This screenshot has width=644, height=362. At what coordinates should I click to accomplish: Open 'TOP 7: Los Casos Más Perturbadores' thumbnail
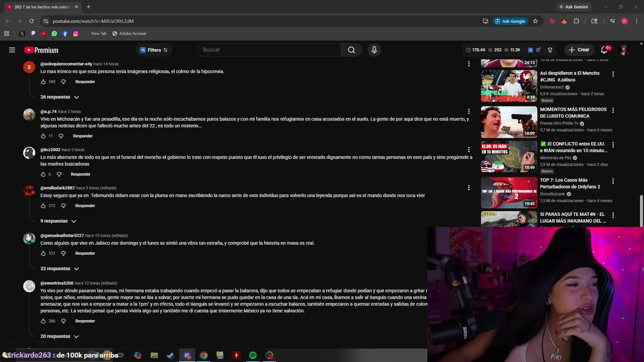click(x=509, y=193)
